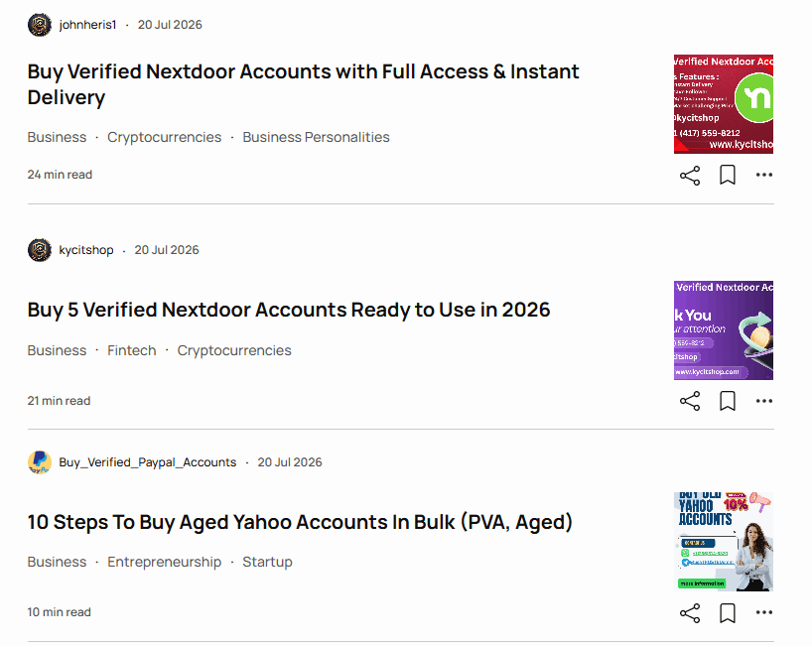Click johnheris1's profile avatar

click(x=40, y=25)
